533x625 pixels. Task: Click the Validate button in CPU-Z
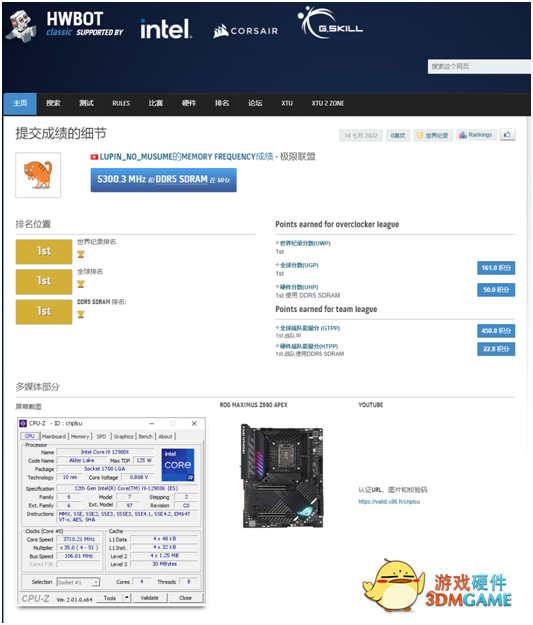149,598
